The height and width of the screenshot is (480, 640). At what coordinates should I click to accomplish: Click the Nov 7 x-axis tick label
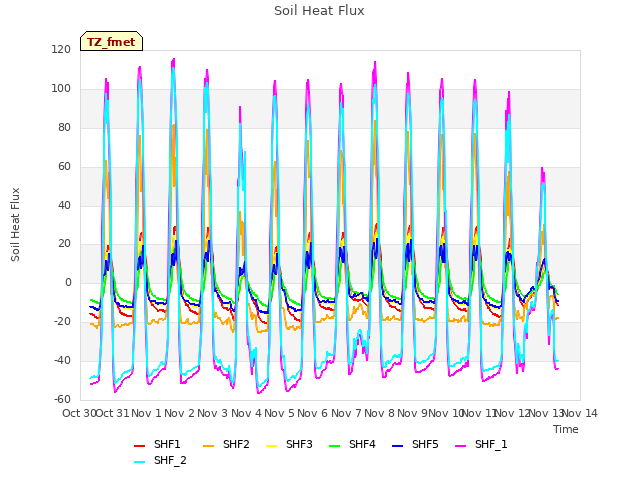346,413
